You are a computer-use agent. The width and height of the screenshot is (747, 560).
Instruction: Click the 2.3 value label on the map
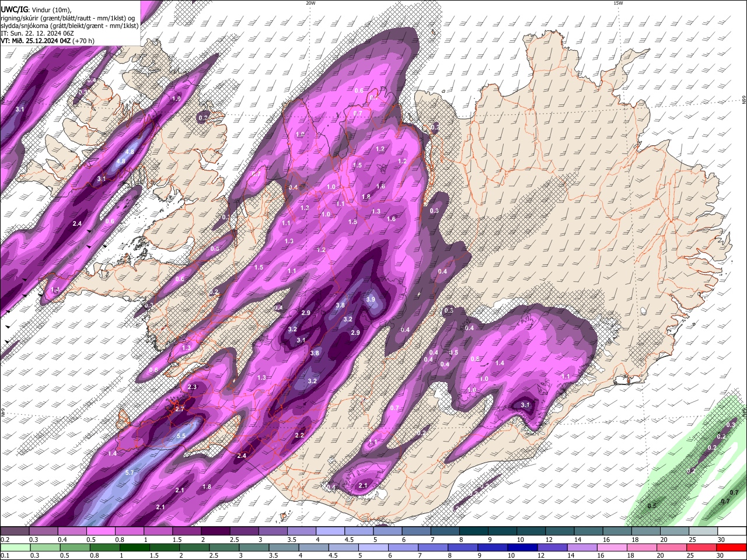pyautogui.click(x=192, y=387)
